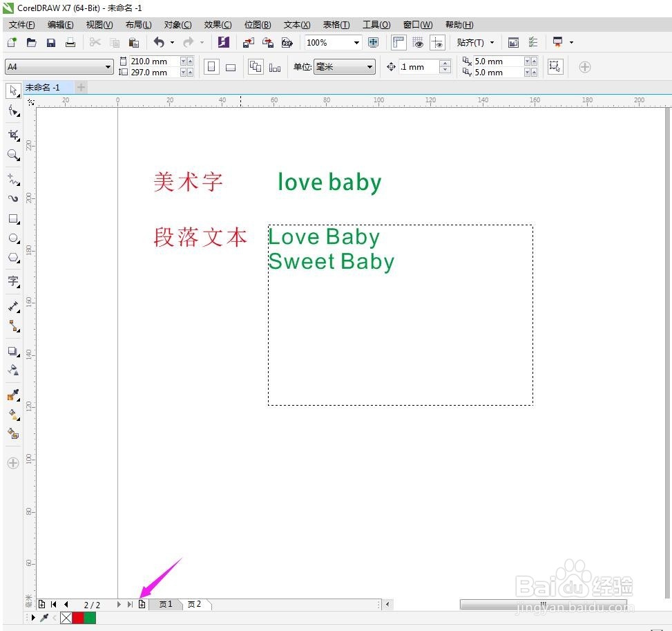The height and width of the screenshot is (631, 672).
Task: Select the Color Eyedropper tool
Action: pyautogui.click(x=13, y=395)
